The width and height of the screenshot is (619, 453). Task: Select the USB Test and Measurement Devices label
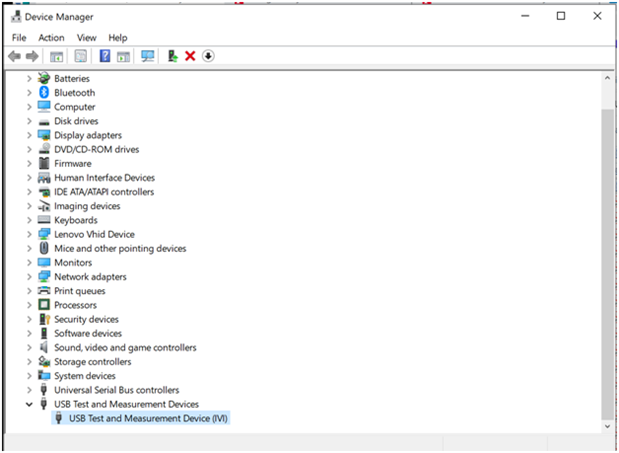126,404
